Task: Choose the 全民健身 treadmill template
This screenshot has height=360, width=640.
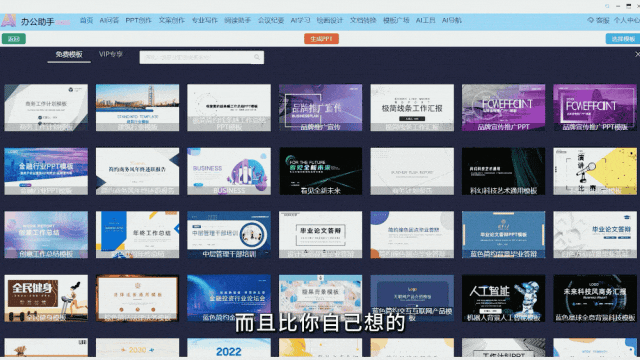Action: [46, 298]
